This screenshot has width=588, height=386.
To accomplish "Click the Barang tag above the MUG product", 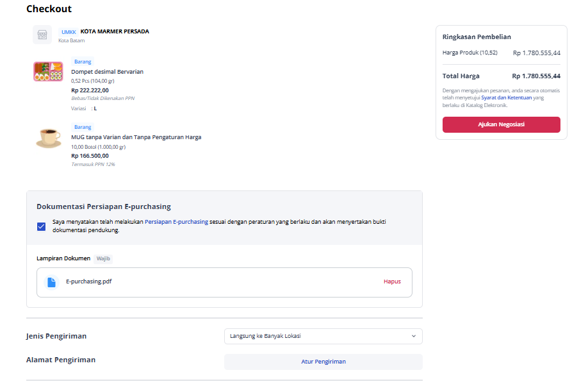I will 83,128.
